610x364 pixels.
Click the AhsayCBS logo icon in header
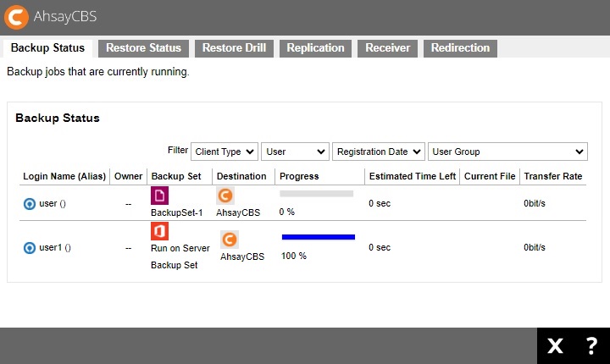pyautogui.click(x=15, y=17)
